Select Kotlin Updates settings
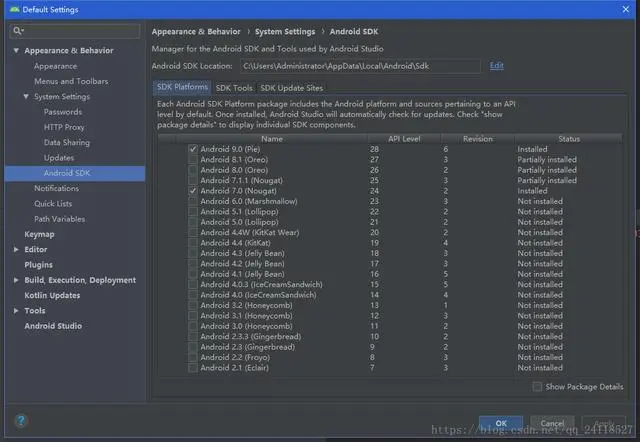This screenshot has height=442, width=640. [x=52, y=295]
